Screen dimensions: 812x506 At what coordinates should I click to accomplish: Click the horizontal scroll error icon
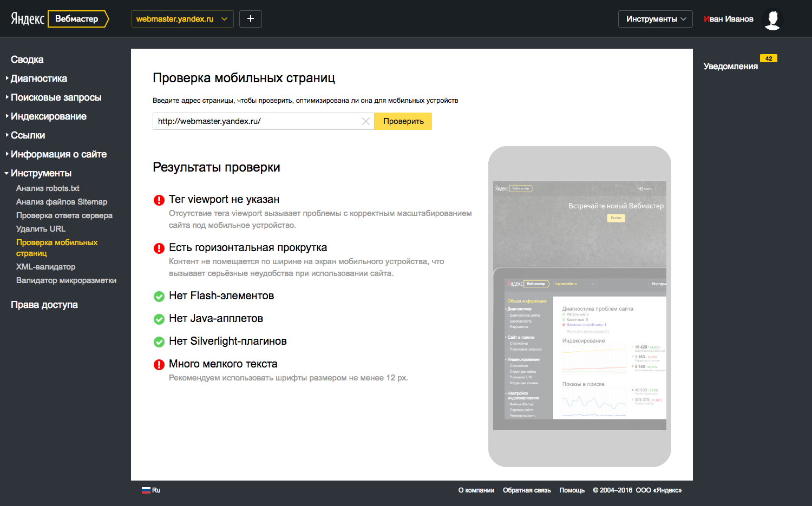tap(159, 248)
